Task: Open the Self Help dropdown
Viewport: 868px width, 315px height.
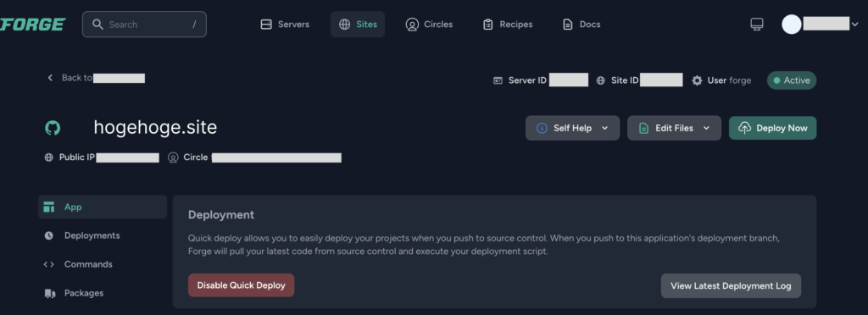Action: (x=572, y=128)
